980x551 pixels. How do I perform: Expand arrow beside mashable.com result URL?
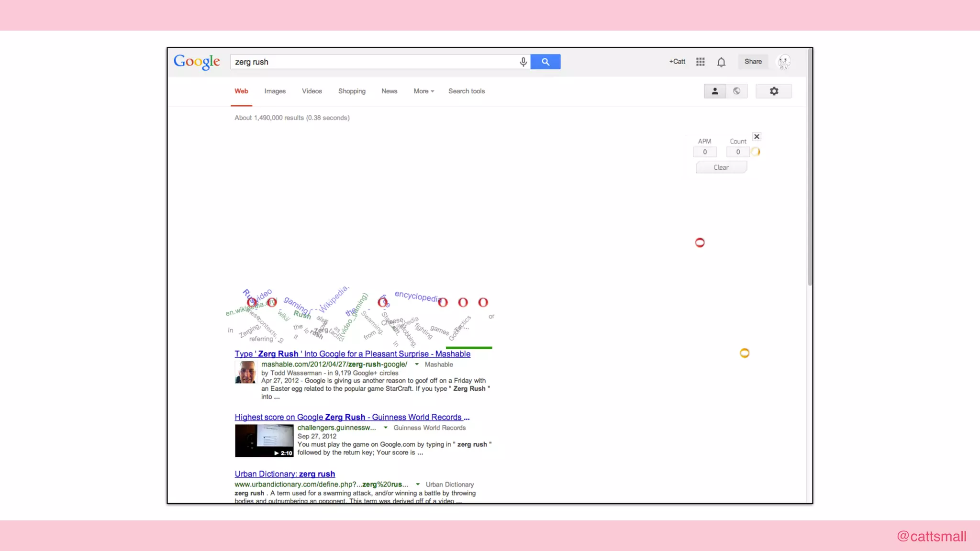pyautogui.click(x=417, y=364)
